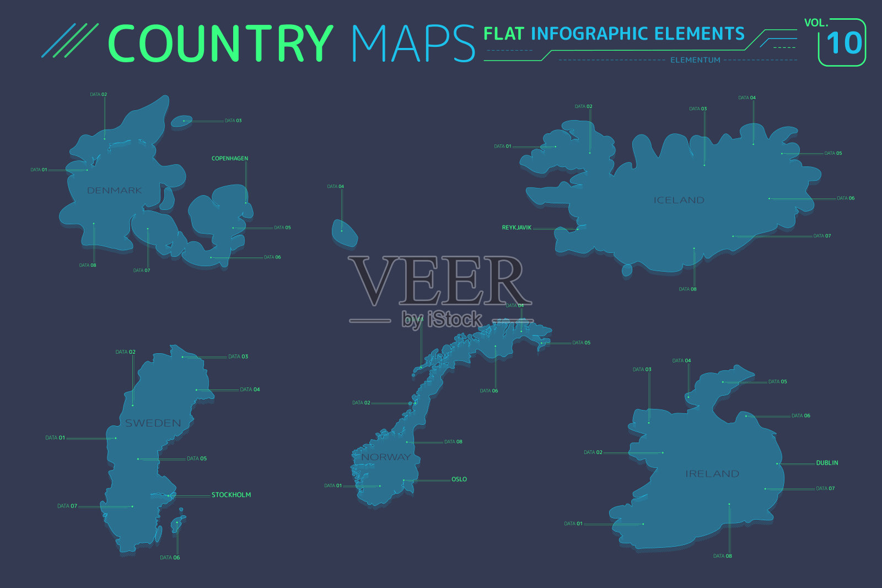Click the COPENHAGEN capital label
882x588 pixels.
(230, 159)
